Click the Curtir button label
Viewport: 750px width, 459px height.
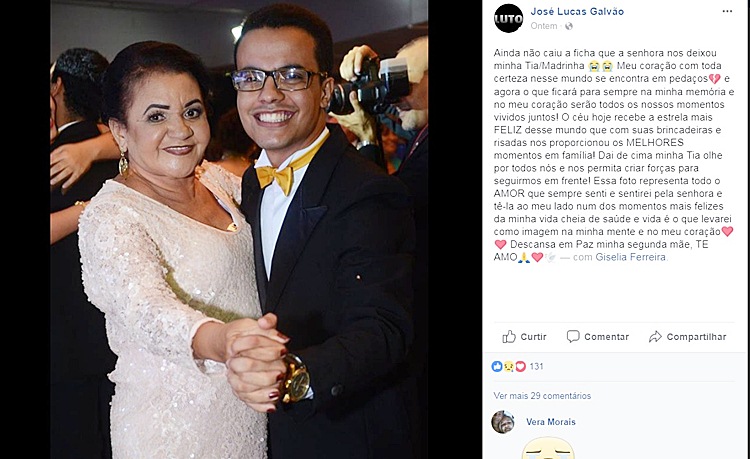(533, 337)
